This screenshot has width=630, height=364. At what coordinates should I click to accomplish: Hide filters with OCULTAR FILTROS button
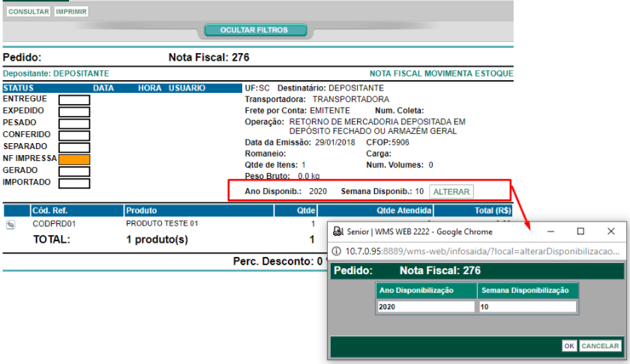256,30
